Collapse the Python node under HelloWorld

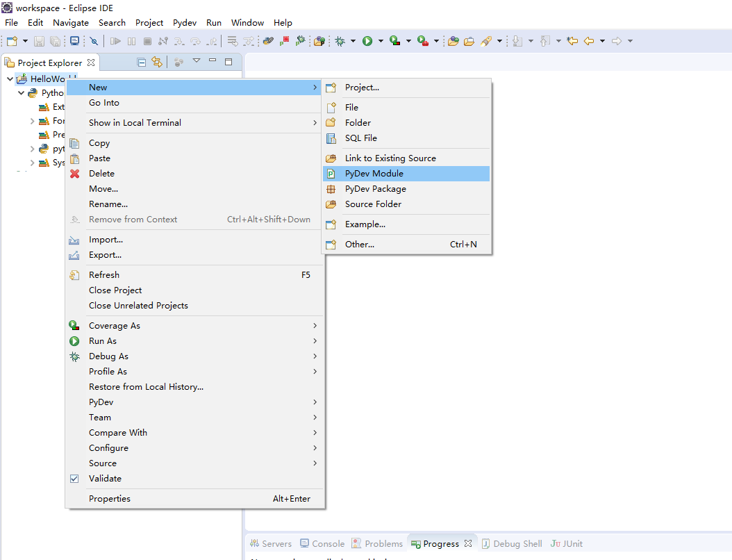coord(21,93)
